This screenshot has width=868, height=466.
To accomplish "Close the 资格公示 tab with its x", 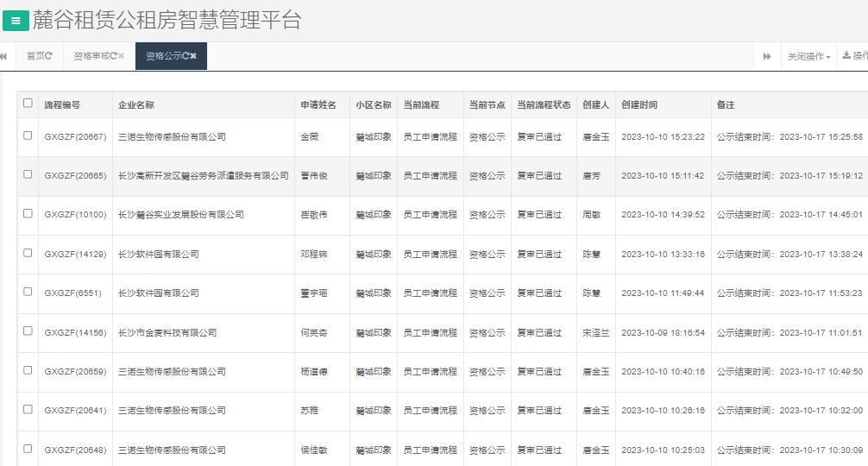I will click(193, 56).
